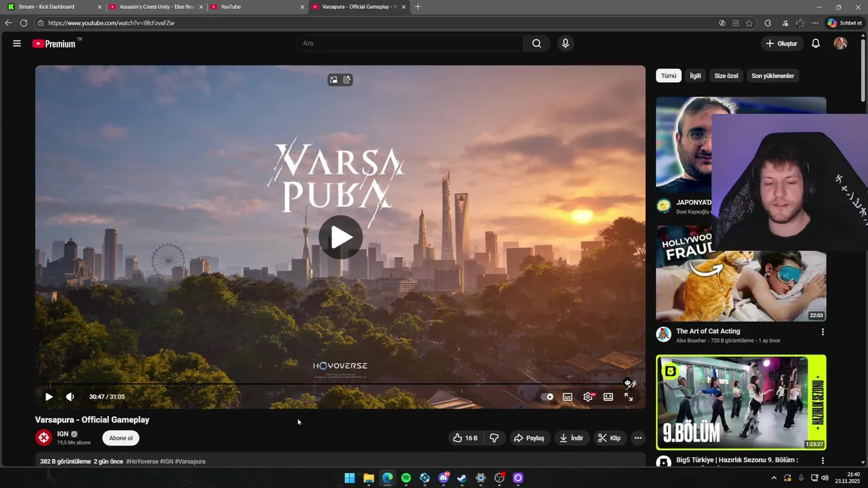868x488 pixels.
Task: Download the video with İndir button
Action: point(571,438)
